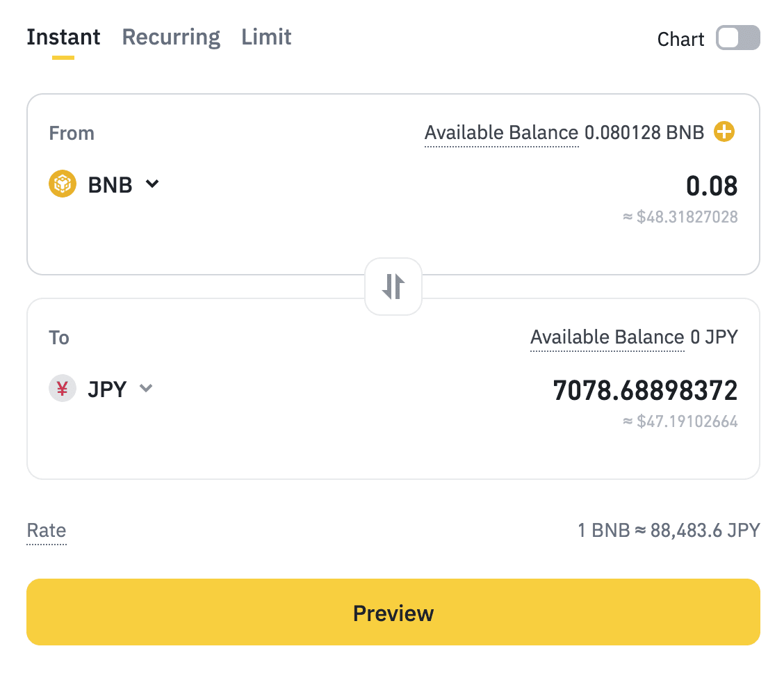Switch to the Instant tab
Screen dimensions: 784x676
[x=63, y=37]
